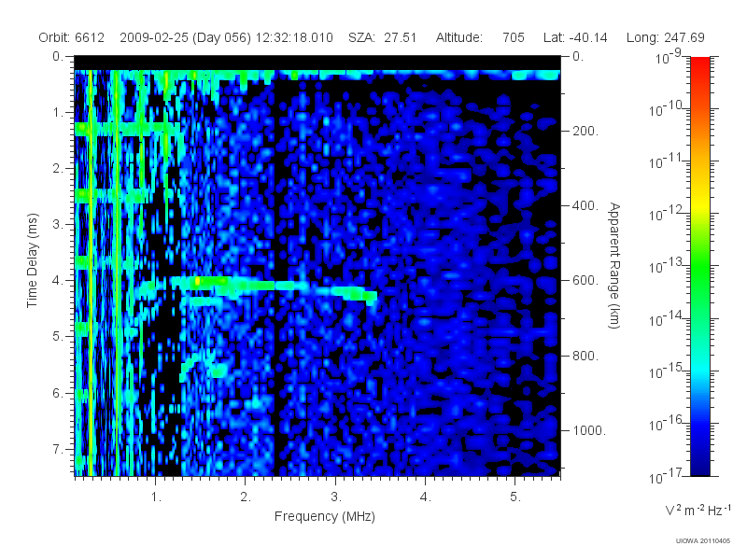The width and height of the screenshot is (747, 560).
Task: Click the frequency tick label '2.'
Action: point(246,497)
